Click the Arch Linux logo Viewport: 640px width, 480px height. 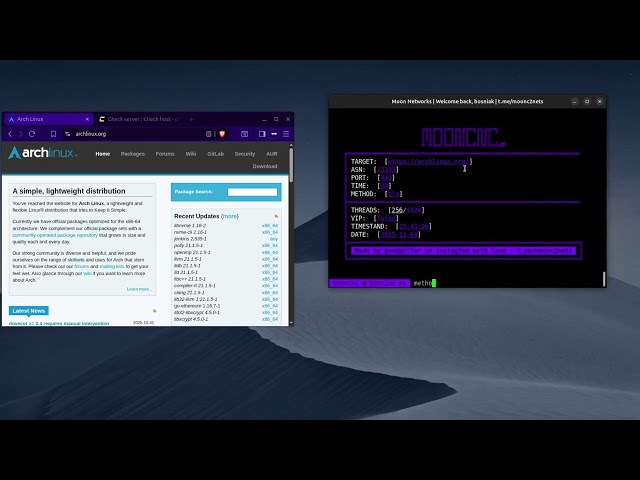click(x=42, y=153)
